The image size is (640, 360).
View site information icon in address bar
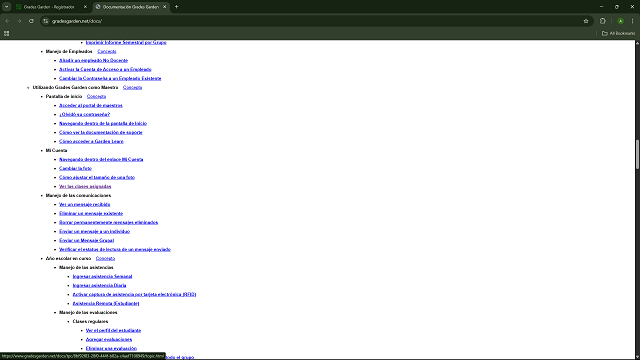pyautogui.click(x=46, y=21)
